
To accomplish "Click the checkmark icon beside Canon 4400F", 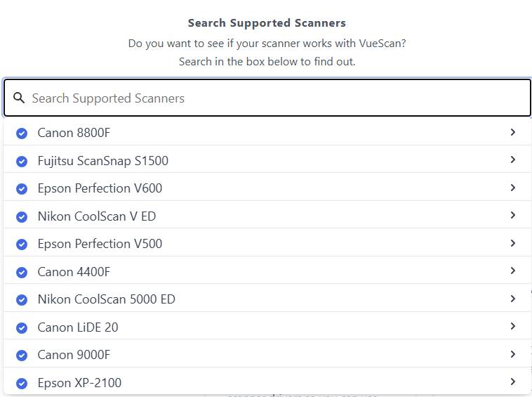I will pos(22,272).
